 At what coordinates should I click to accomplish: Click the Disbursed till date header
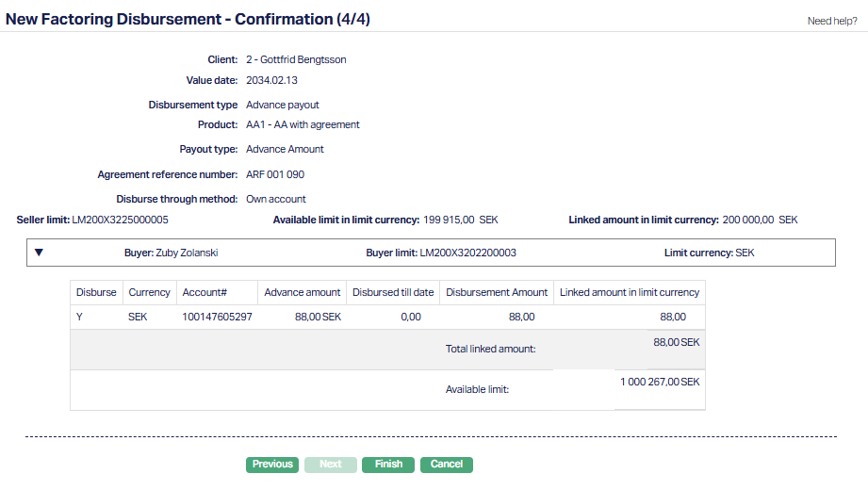tap(393, 292)
